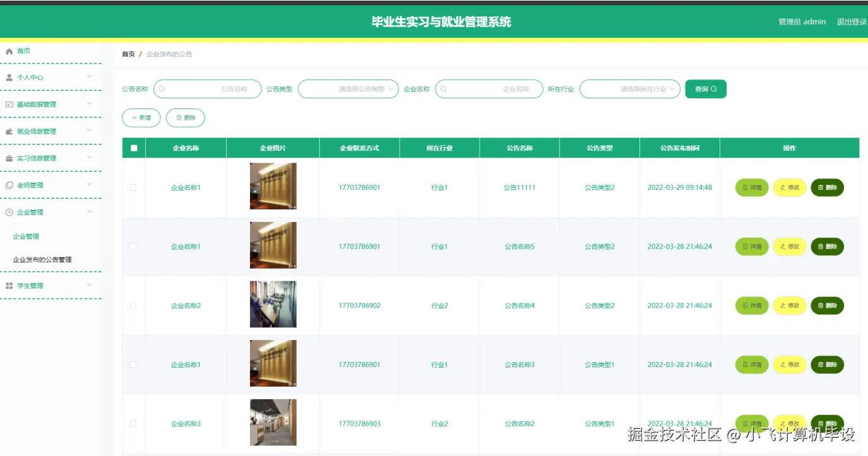Click 企业名称3 cell
Viewport: 868px width, 456px height.
[x=186, y=424]
